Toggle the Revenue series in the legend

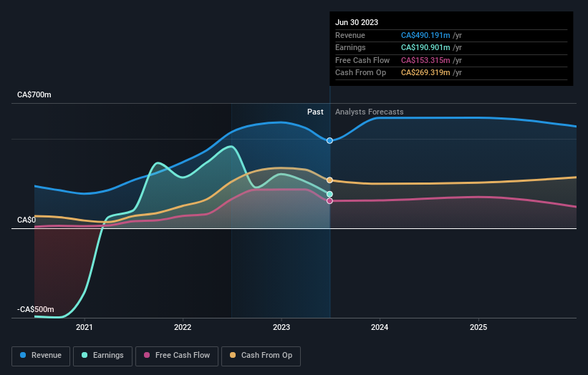tap(41, 356)
